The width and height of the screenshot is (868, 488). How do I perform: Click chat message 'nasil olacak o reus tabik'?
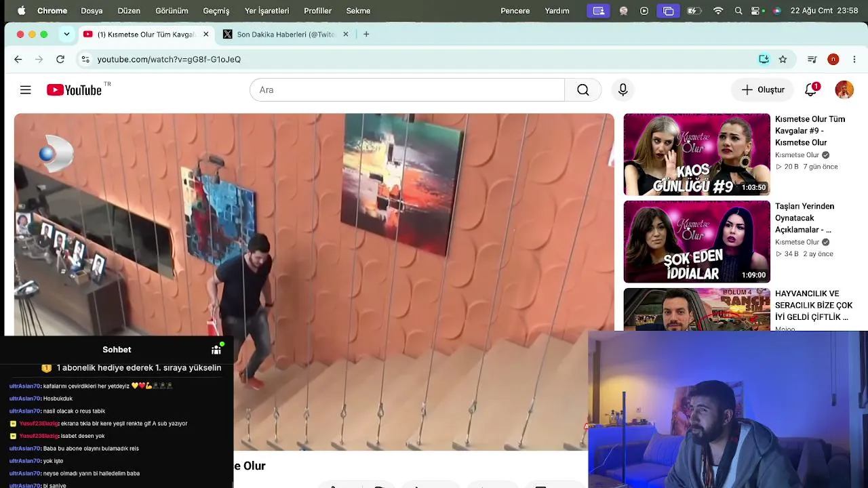coord(74,411)
